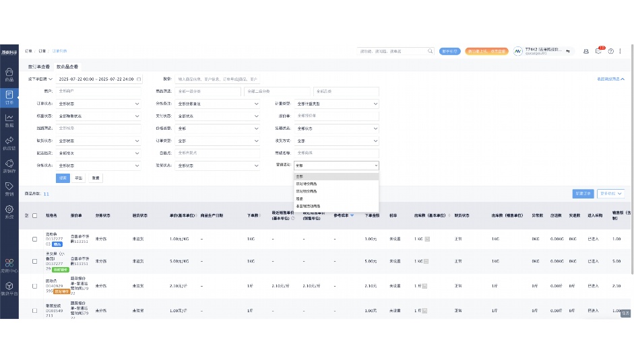Tick the select-all checkbox in table header
Screen dimensions: 634x364
click(x=27, y=215)
